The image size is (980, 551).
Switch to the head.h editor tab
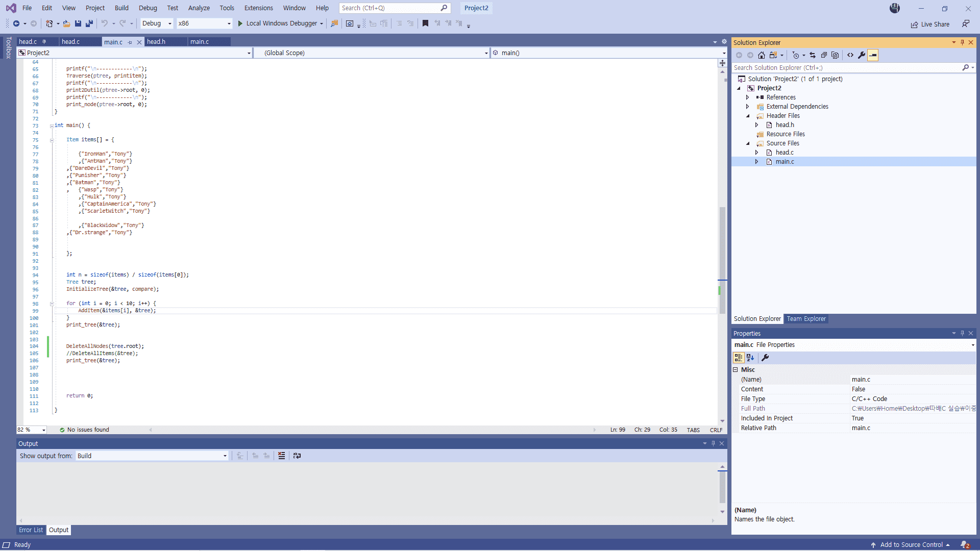pos(156,42)
